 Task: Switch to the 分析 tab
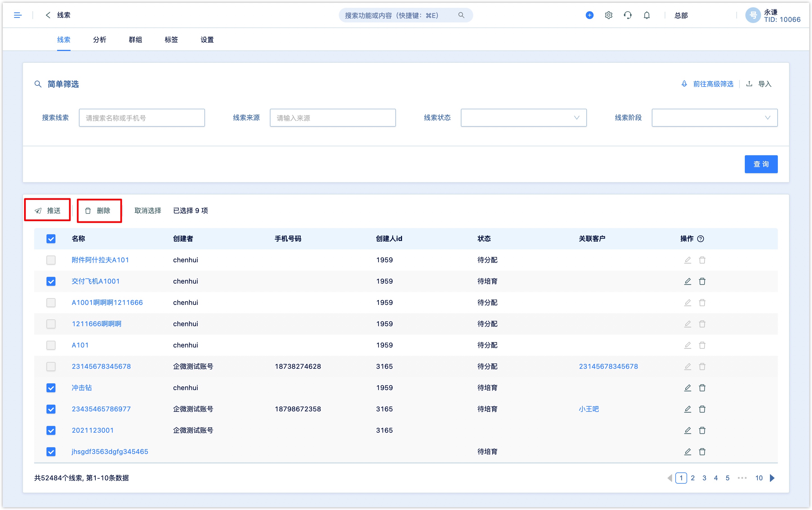point(99,40)
